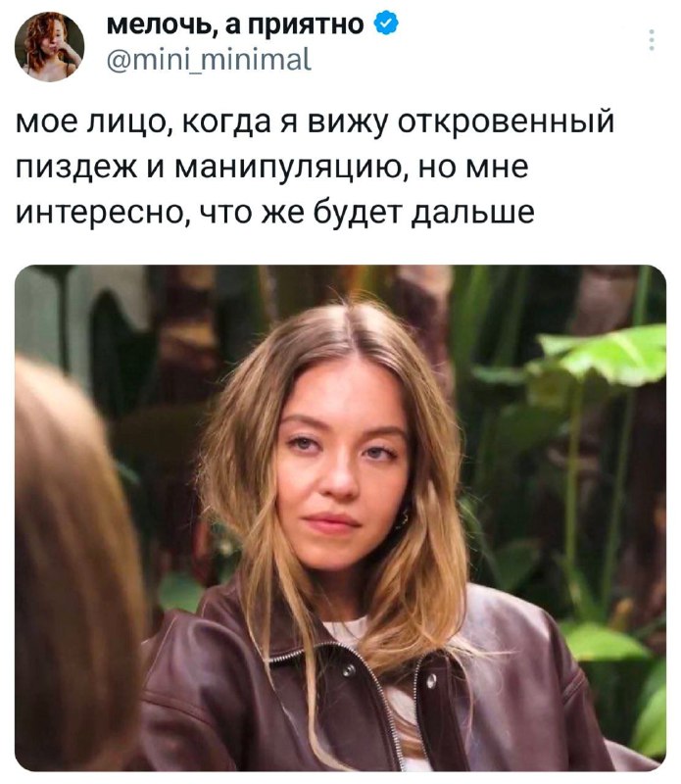
Task: Open the tweet's three-dot more menu
Action: (651, 39)
